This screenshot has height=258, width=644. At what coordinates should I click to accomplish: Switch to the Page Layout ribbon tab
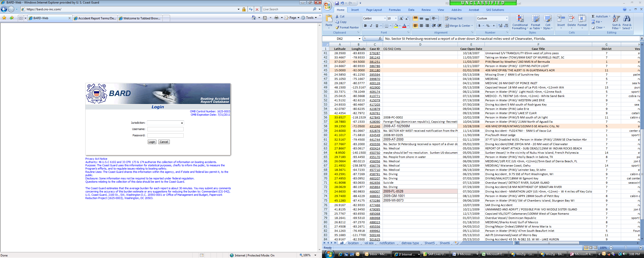(x=374, y=10)
